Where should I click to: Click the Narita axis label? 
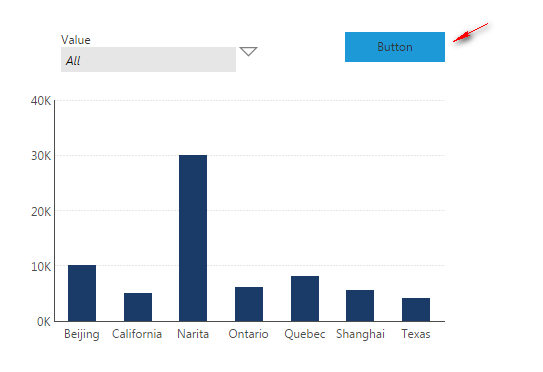[x=193, y=334]
